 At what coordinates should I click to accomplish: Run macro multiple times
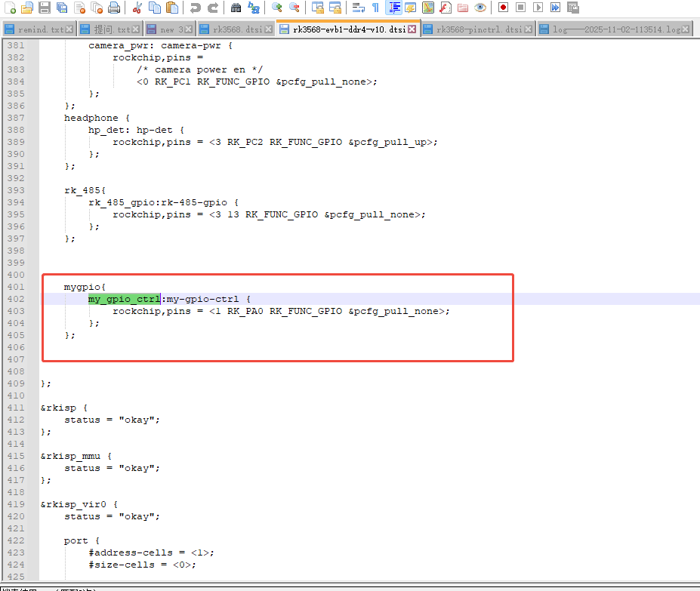(x=555, y=8)
